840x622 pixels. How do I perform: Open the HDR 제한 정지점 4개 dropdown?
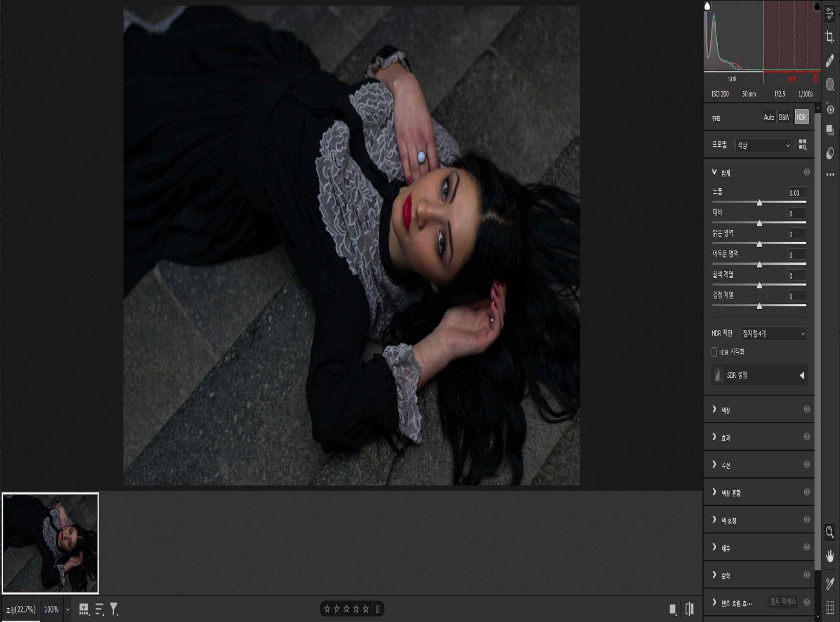773,333
